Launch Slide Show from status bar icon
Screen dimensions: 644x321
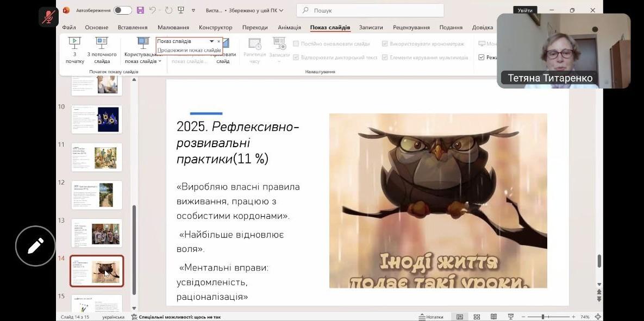pos(510,317)
